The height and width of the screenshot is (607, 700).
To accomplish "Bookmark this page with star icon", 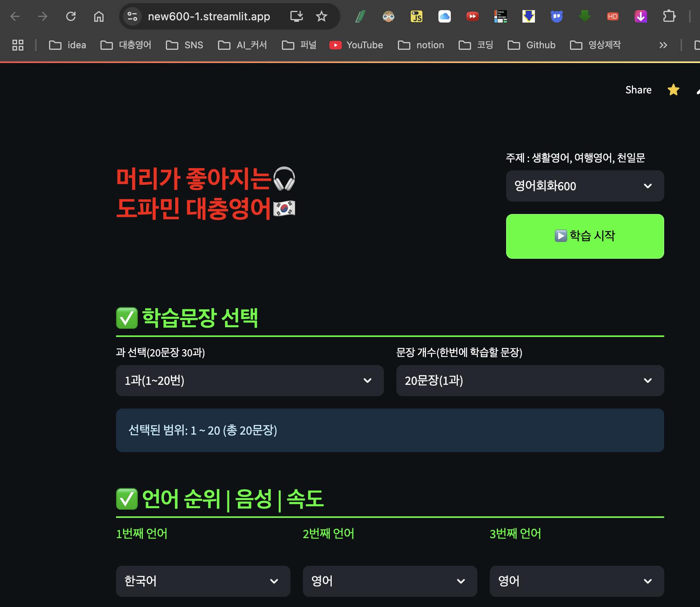I will (322, 16).
